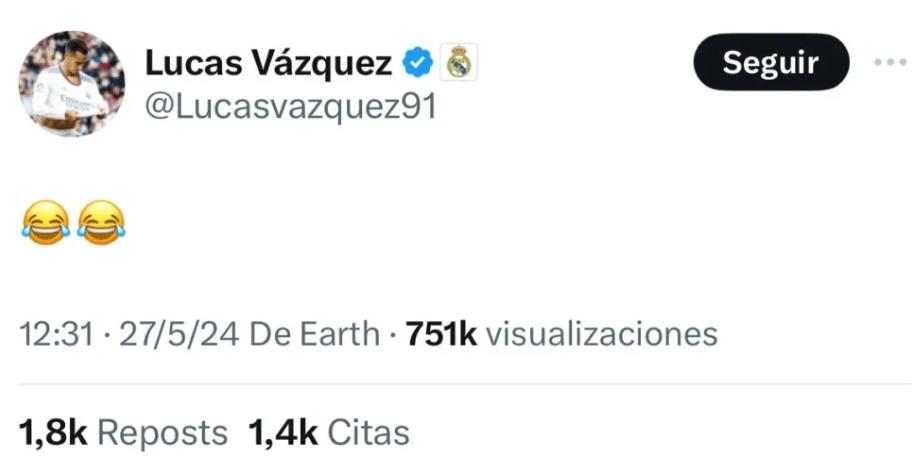Open Lucas Vázquez's profile picture
This screenshot has width=917, height=460.
(x=71, y=84)
